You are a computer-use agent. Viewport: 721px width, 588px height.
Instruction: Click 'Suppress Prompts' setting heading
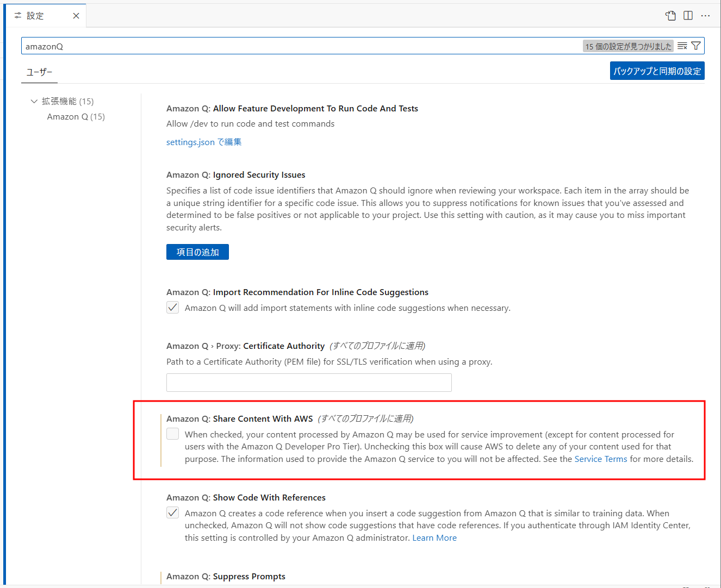pyautogui.click(x=249, y=577)
